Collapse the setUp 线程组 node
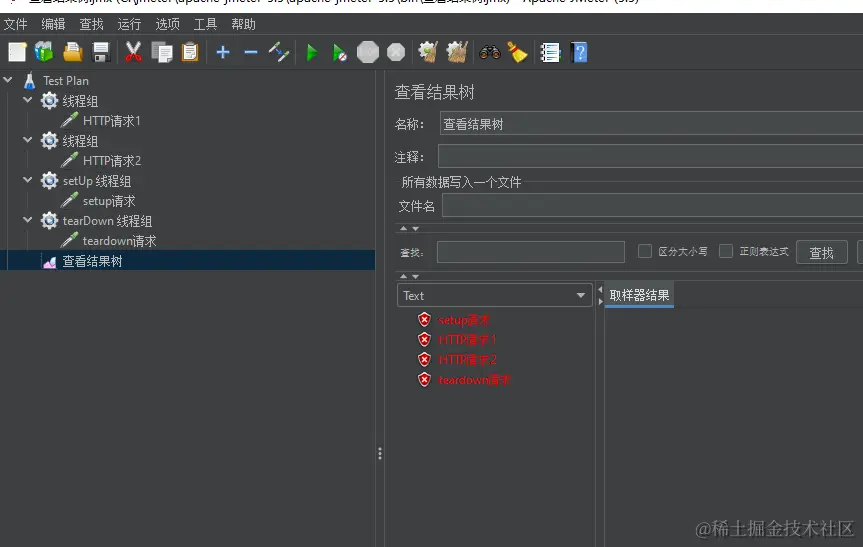 coord(28,180)
